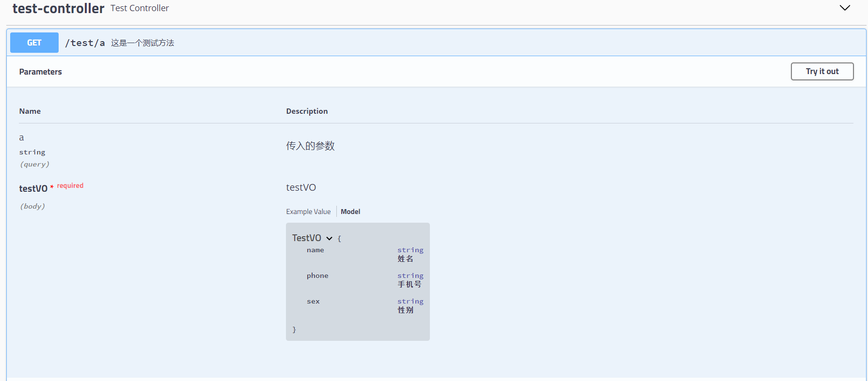
Task: Click the Parameters section header
Action: click(41, 72)
